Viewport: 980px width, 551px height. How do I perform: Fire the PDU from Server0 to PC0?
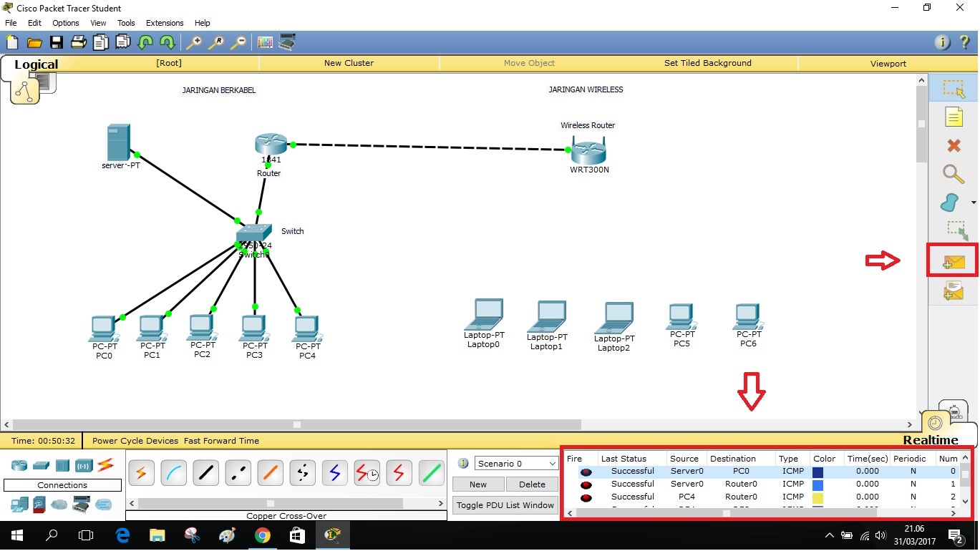586,472
